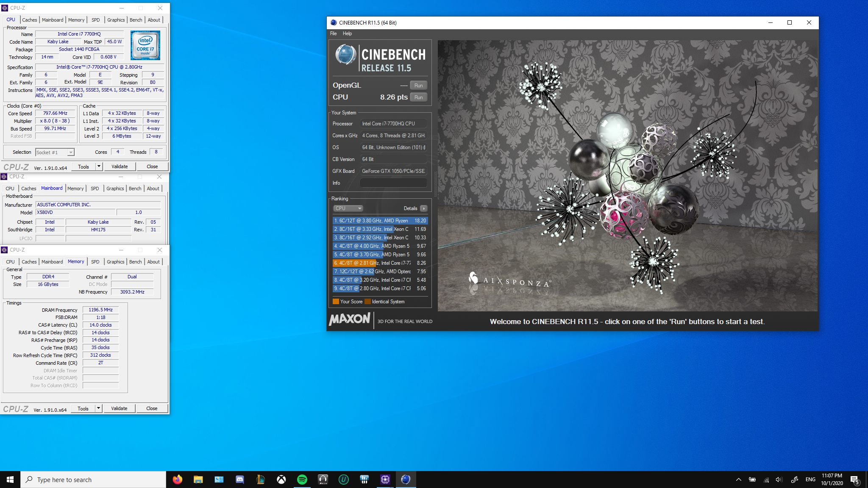Click the CPU-Z taskbar icon
Screen dimensions: 868x488
[x=385, y=480]
